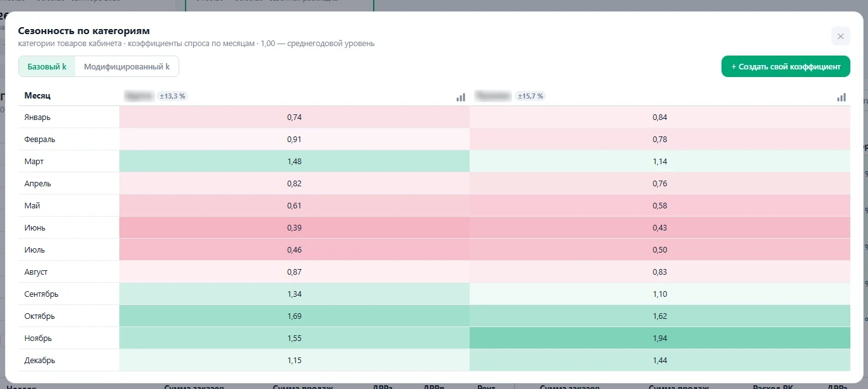This screenshot has width=868, height=389.
Task: Click the ±15,7 % badge
Action: point(530,96)
